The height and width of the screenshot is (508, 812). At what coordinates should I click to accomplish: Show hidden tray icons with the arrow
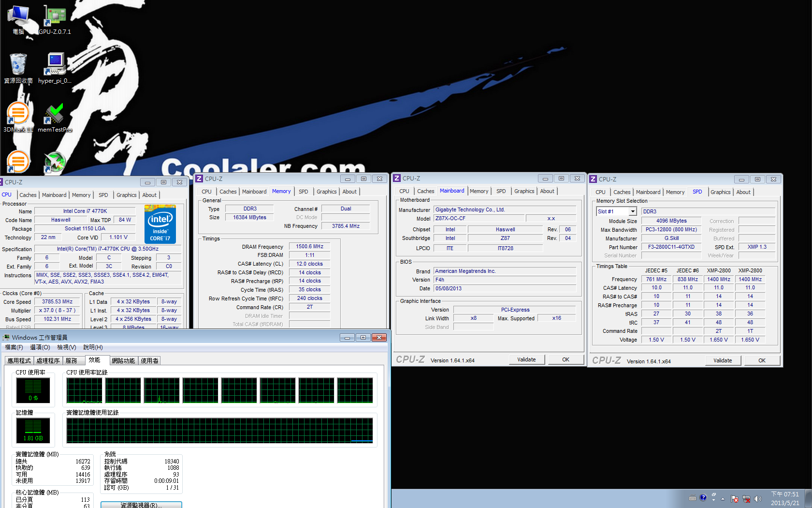(723, 499)
